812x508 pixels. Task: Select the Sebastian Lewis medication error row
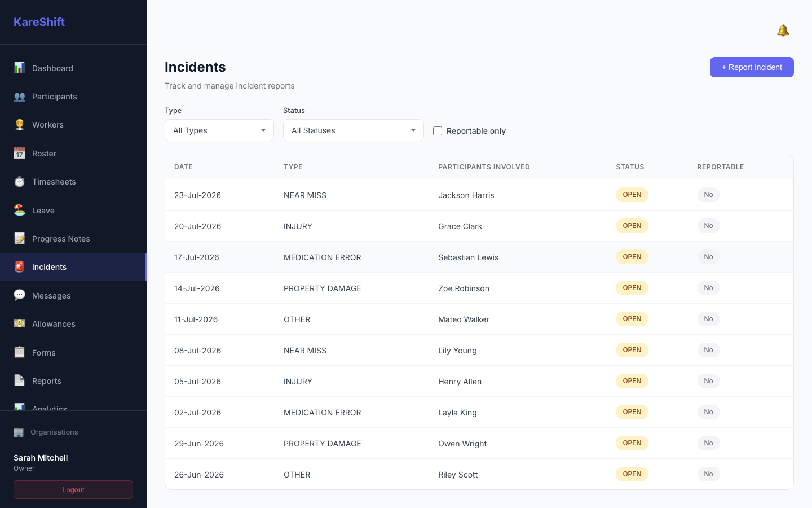479,257
